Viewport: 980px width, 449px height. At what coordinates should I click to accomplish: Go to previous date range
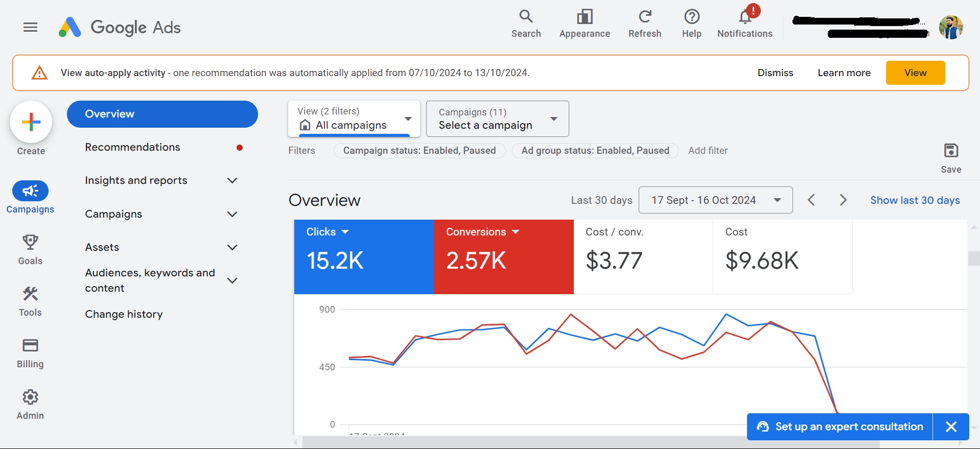tap(811, 200)
